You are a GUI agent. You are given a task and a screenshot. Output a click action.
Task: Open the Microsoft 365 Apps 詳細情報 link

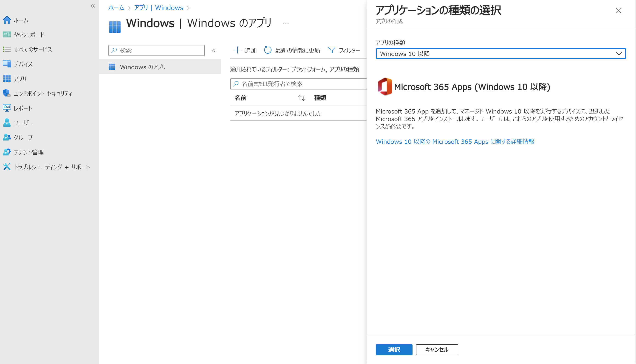(455, 142)
